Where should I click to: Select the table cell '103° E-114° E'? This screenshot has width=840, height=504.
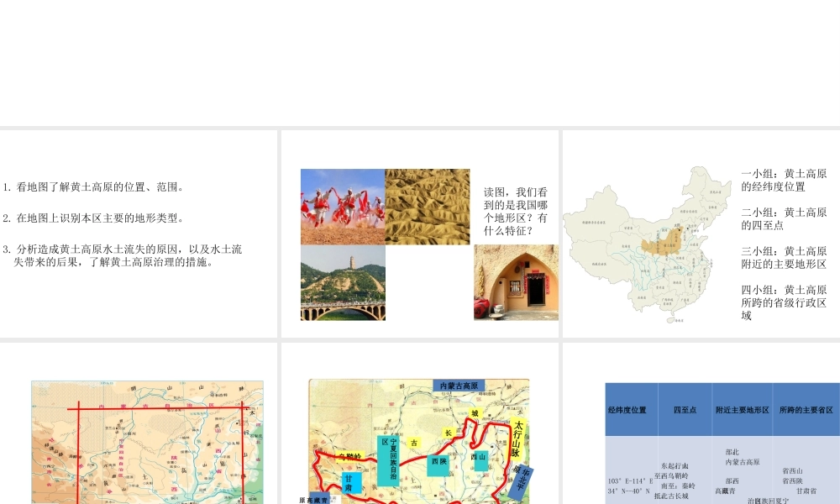click(x=631, y=481)
